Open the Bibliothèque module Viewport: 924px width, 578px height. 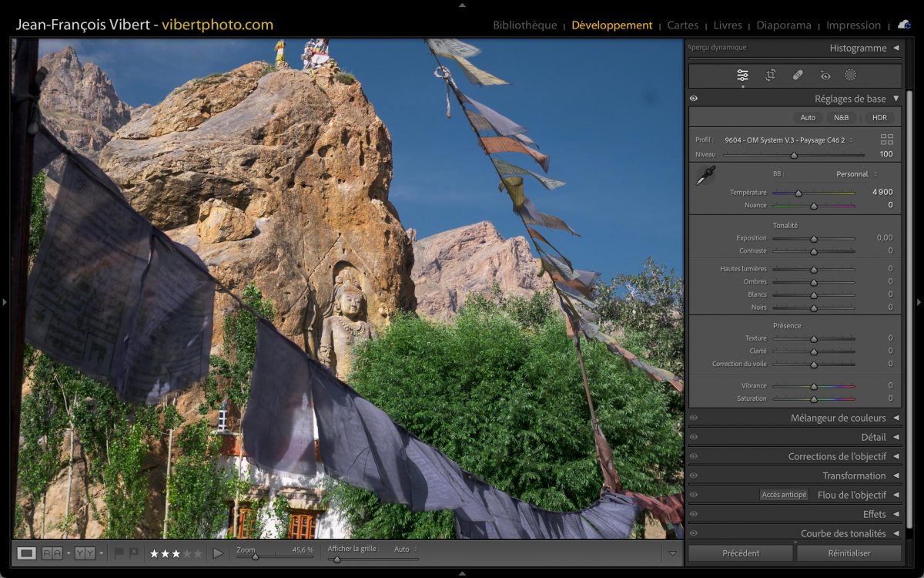[524, 25]
